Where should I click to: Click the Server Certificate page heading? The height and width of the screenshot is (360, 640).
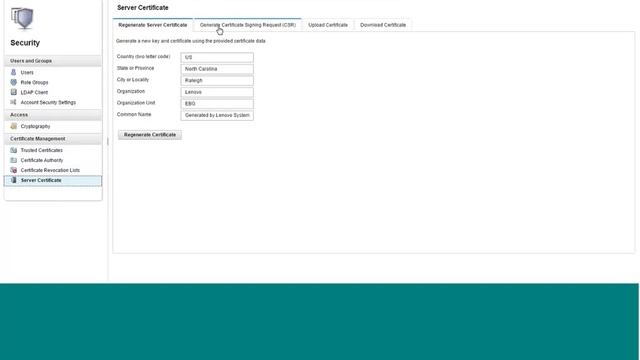142,8
